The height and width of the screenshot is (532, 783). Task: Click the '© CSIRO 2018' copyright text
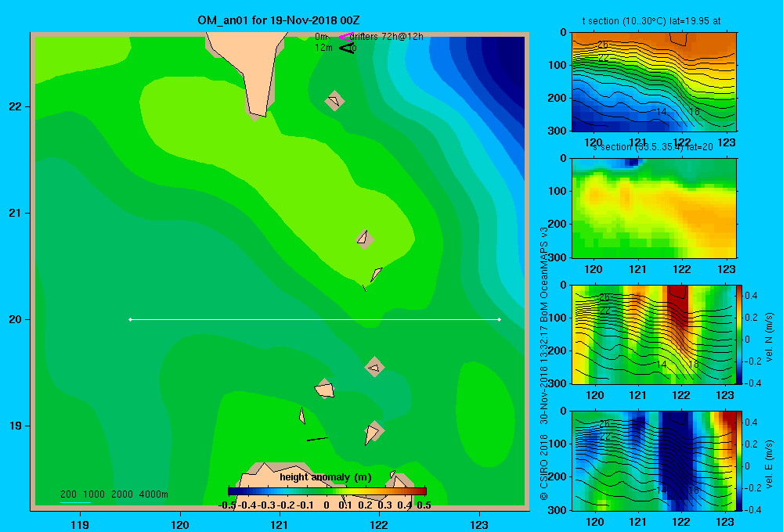coord(544,468)
